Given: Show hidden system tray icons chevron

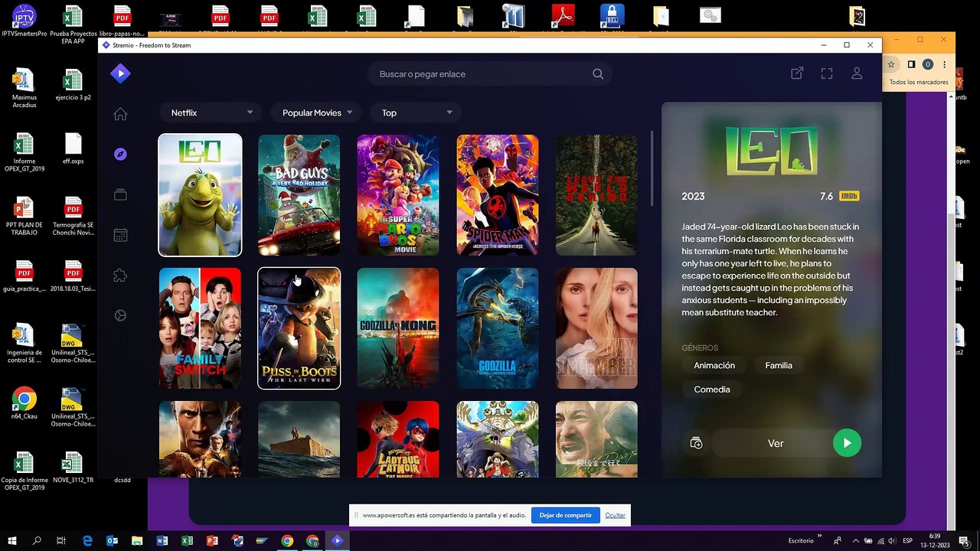Looking at the screenshot, I should tap(855, 540).
